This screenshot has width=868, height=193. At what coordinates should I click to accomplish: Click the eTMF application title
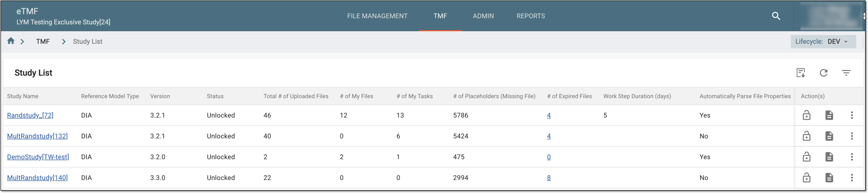(x=27, y=11)
